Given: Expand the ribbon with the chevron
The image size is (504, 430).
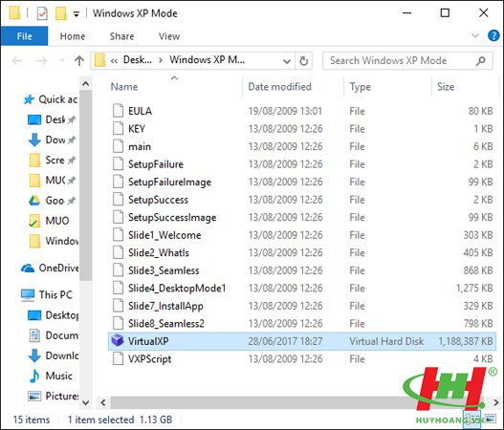Looking at the screenshot, I should (x=475, y=35).
